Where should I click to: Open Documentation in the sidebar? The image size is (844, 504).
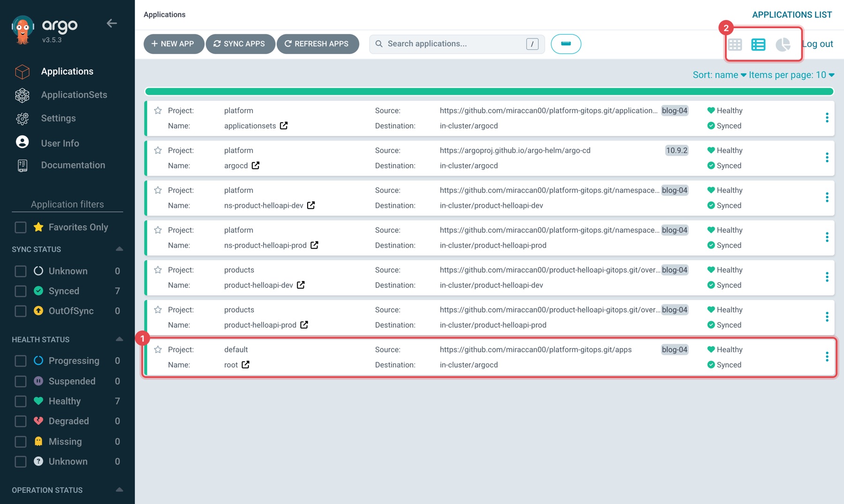73,165
